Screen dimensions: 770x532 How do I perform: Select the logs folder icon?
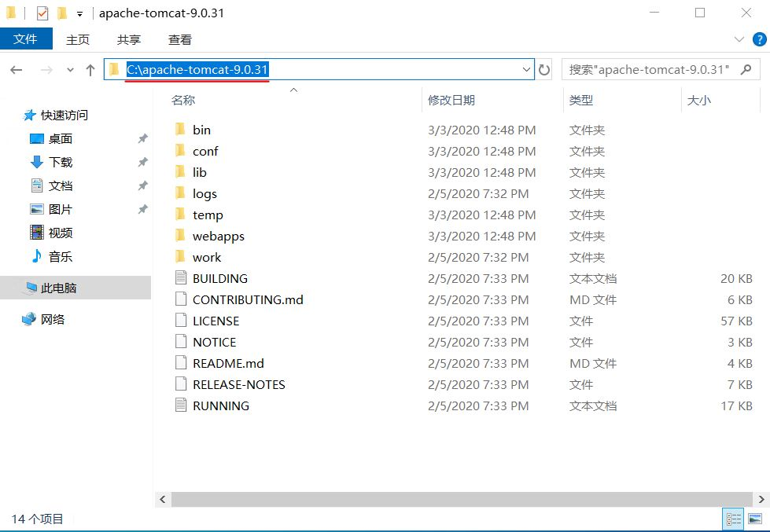(180, 193)
